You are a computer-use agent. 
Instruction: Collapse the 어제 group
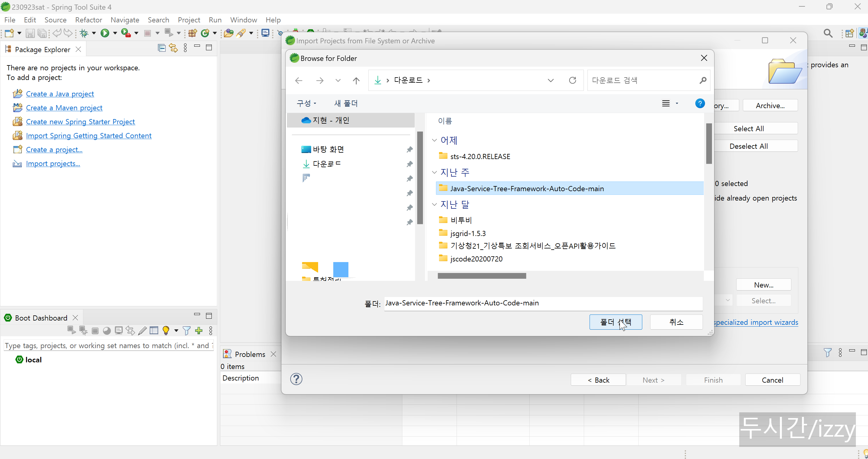434,140
